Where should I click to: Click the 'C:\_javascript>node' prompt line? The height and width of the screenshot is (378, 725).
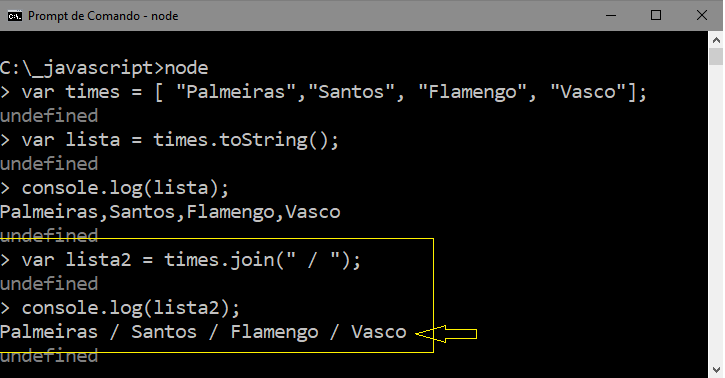pos(104,68)
